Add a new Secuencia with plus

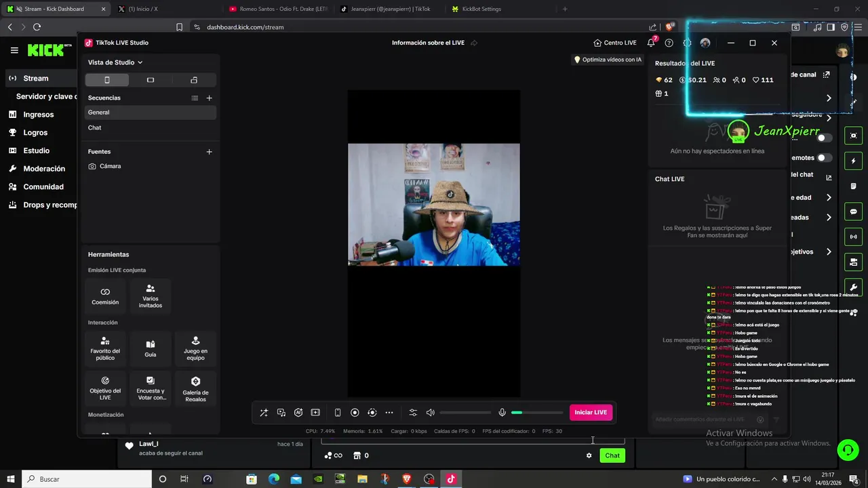pos(209,98)
